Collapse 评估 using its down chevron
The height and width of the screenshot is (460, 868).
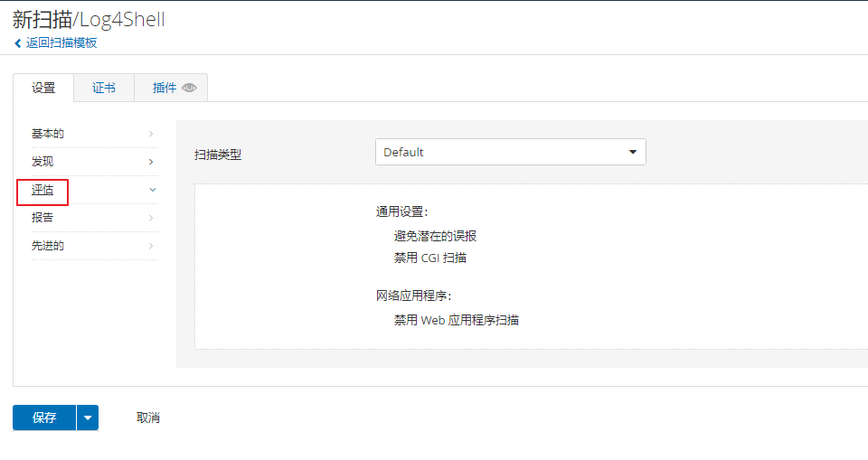(x=152, y=190)
